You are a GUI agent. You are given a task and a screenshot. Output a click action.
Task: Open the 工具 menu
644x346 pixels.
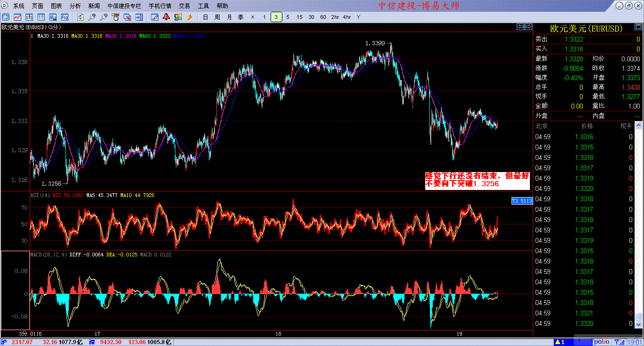pyautogui.click(x=203, y=6)
